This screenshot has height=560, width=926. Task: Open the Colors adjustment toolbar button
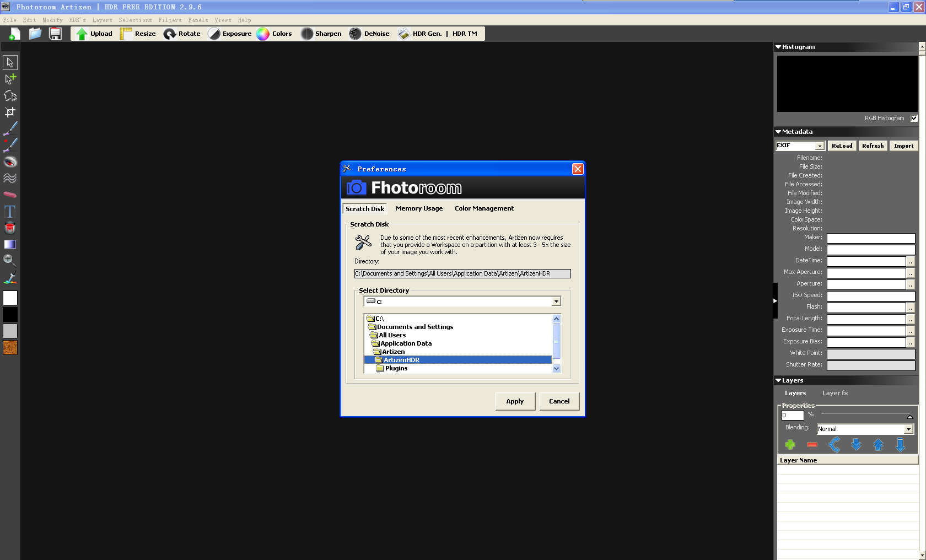click(x=274, y=34)
